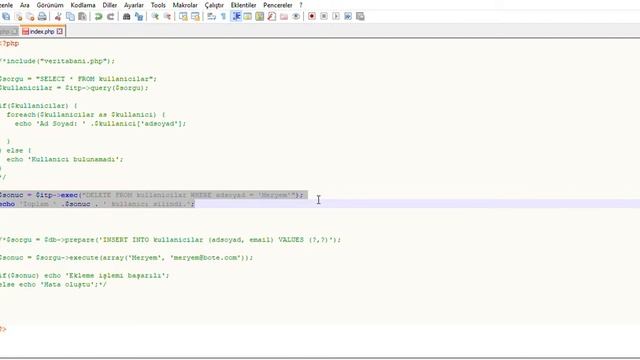
Task: Toggle synchronized horizontal scrolling icon
Action: pos(196,16)
